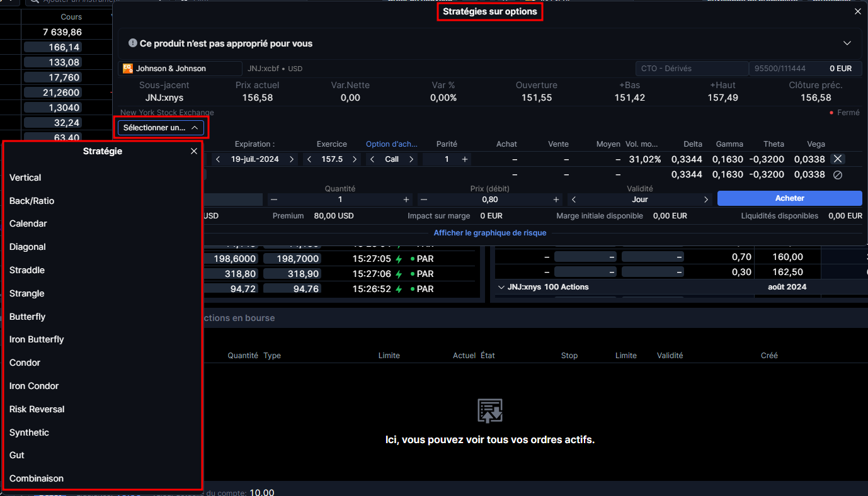Click the warning info icon beside product notice
Image resolution: width=868 pixels, height=496 pixels.
[x=133, y=43]
